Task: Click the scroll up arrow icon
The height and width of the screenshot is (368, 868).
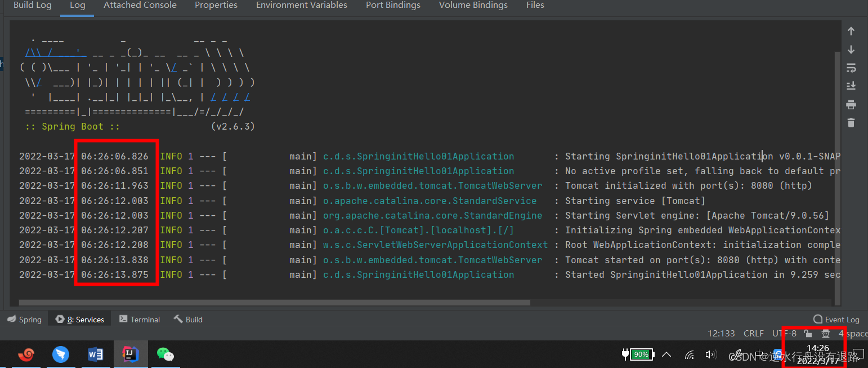Action: click(x=851, y=32)
